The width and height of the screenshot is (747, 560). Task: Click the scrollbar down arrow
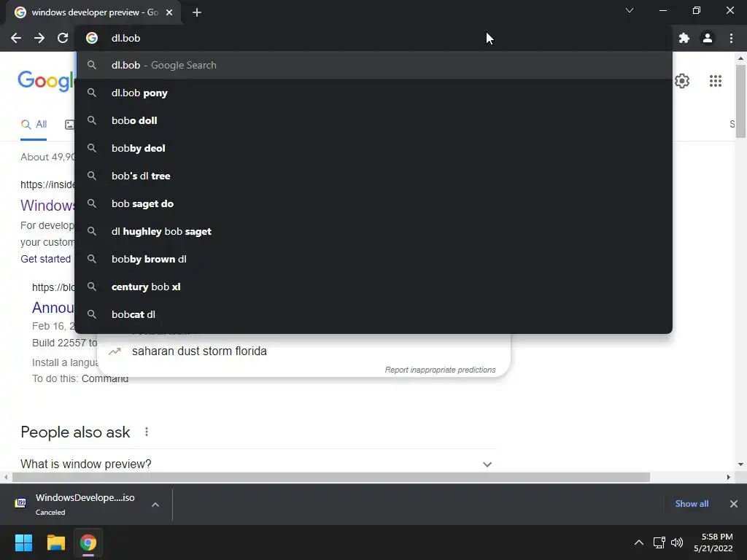click(740, 464)
